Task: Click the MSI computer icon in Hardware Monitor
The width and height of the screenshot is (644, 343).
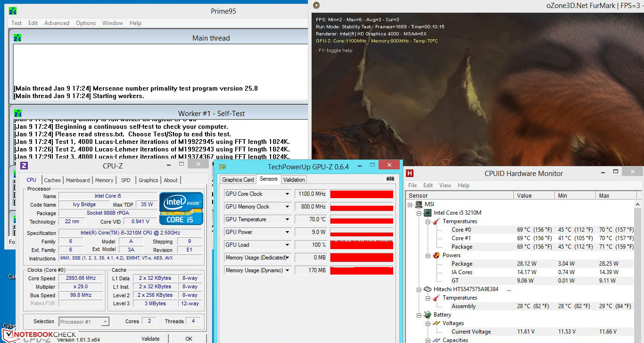Action: (419, 204)
